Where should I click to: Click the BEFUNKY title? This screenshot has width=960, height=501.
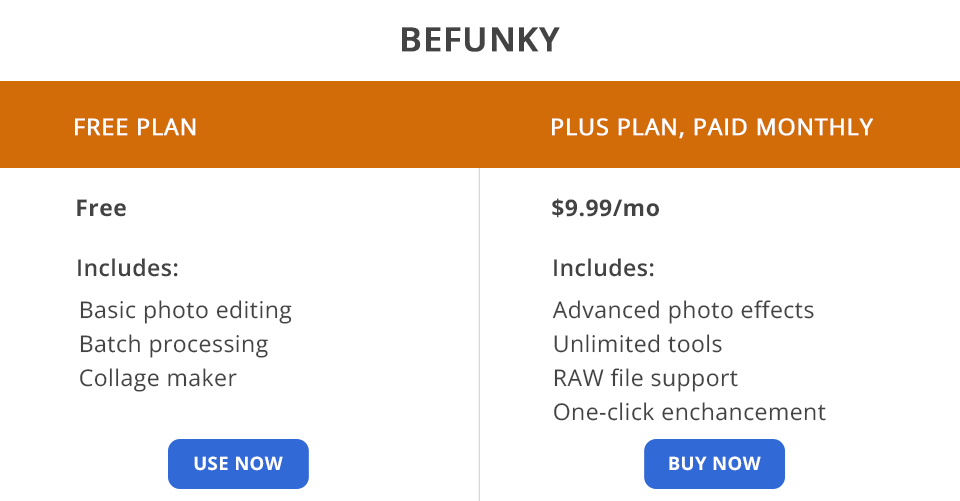(480, 40)
